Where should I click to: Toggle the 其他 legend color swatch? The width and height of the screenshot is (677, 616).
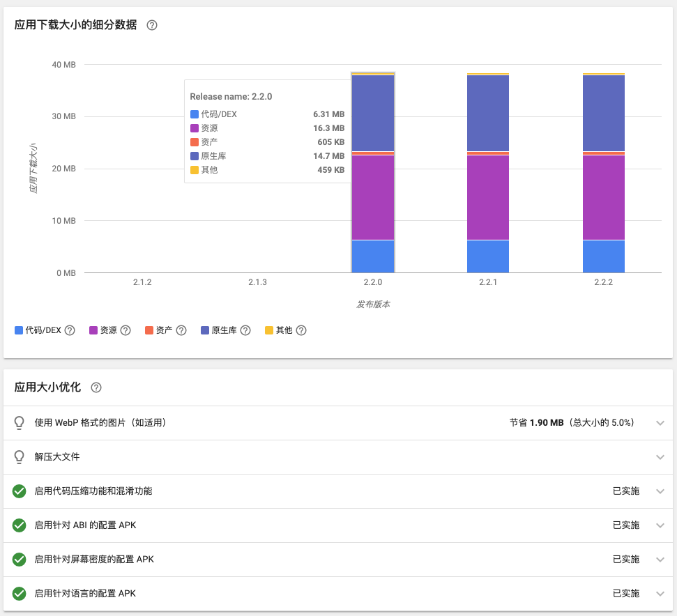(269, 330)
